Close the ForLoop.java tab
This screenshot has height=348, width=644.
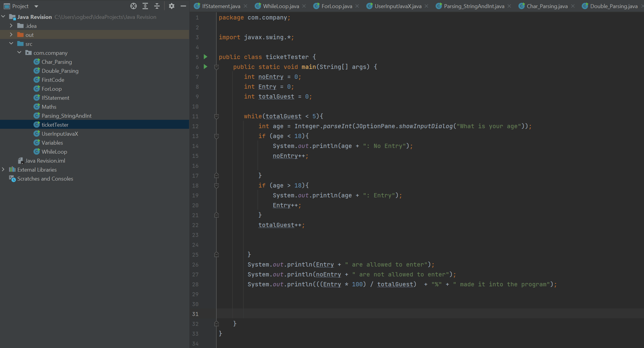(357, 6)
